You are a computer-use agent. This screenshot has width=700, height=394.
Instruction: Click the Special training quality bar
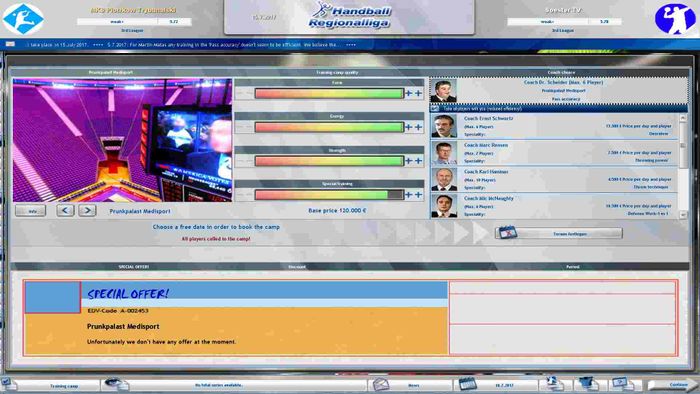[x=329, y=195]
